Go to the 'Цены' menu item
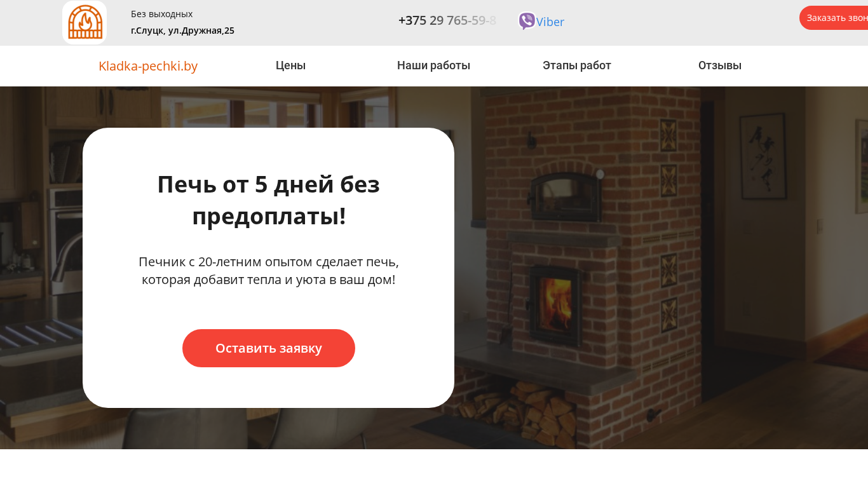The height and width of the screenshot is (488, 868). pyautogui.click(x=290, y=65)
